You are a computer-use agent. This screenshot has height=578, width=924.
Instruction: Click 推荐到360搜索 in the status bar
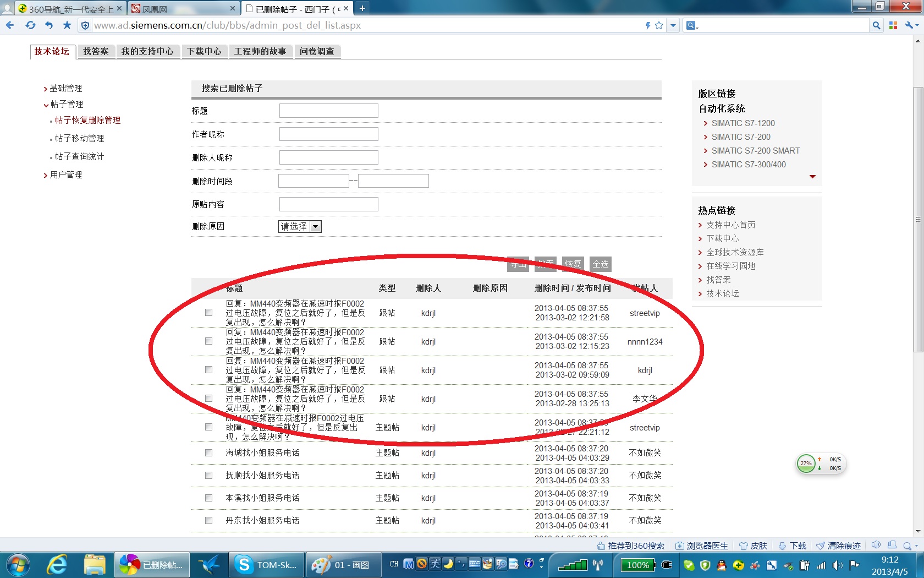click(x=631, y=546)
